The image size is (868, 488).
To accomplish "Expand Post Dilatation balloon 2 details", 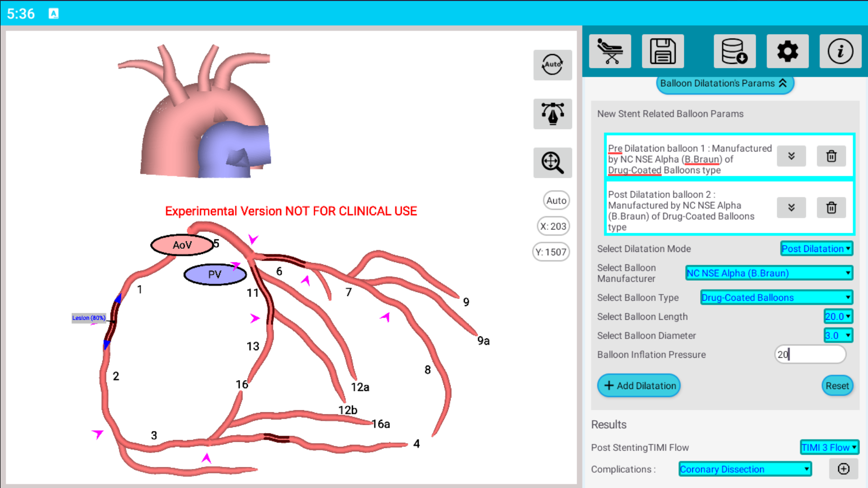I will tap(791, 208).
